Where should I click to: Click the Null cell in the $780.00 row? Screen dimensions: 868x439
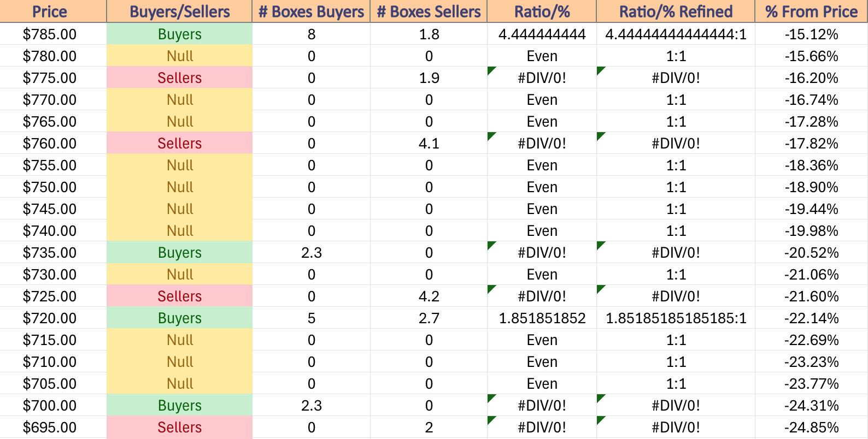point(179,56)
